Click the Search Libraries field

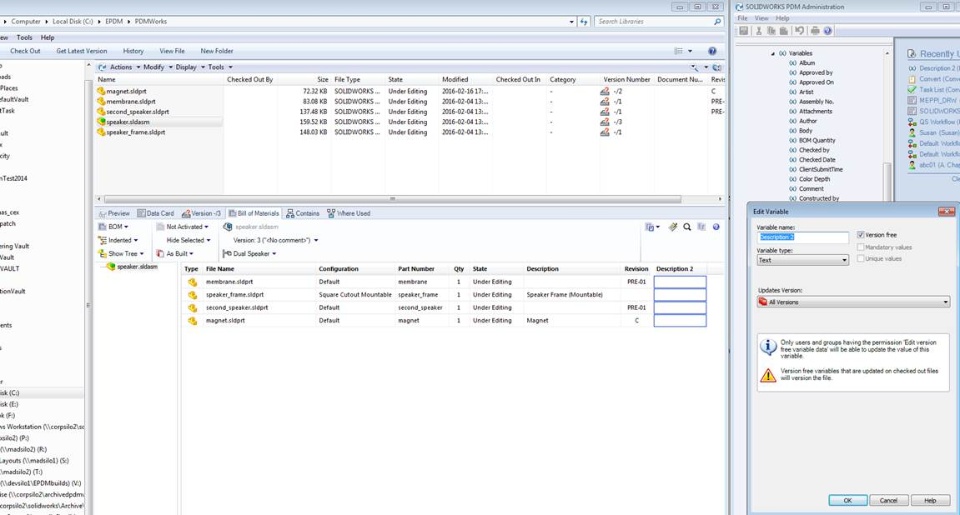[x=658, y=21]
